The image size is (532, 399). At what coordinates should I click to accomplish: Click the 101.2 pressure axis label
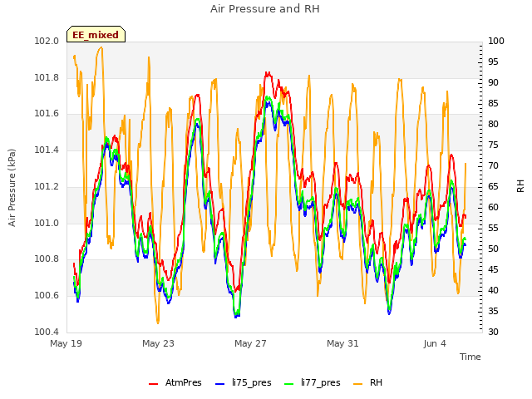[x=47, y=186]
